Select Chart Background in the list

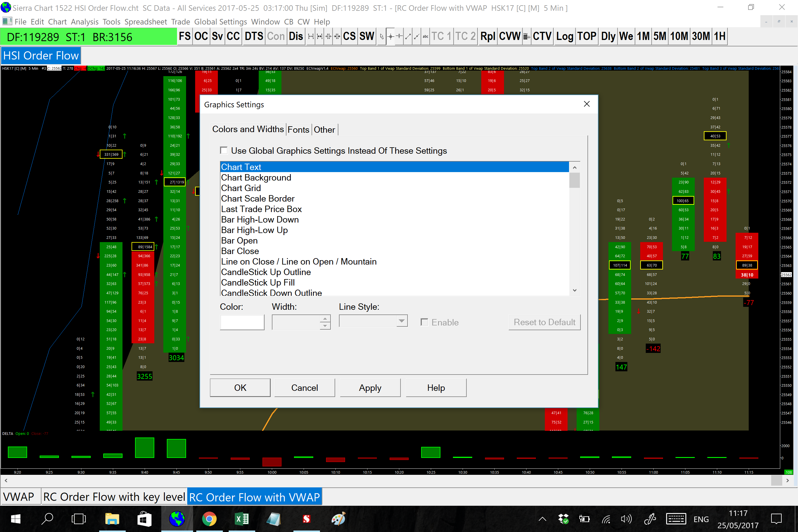pyautogui.click(x=256, y=177)
